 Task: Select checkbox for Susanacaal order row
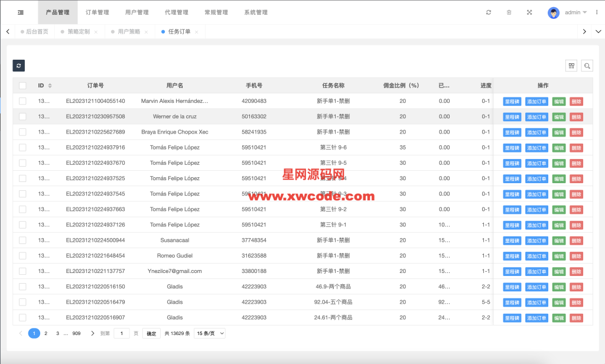[22, 240]
